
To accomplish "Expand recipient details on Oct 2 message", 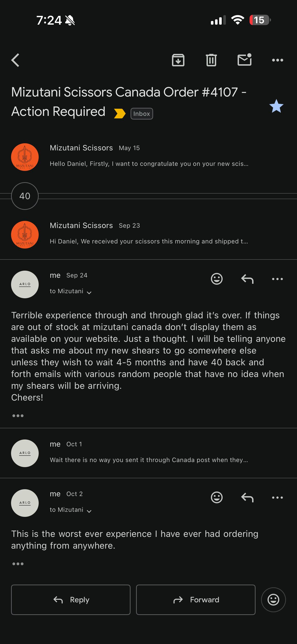I will pyautogui.click(x=89, y=510).
